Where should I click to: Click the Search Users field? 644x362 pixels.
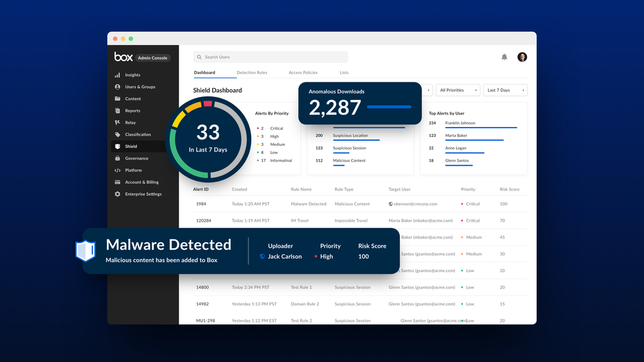pos(270,57)
